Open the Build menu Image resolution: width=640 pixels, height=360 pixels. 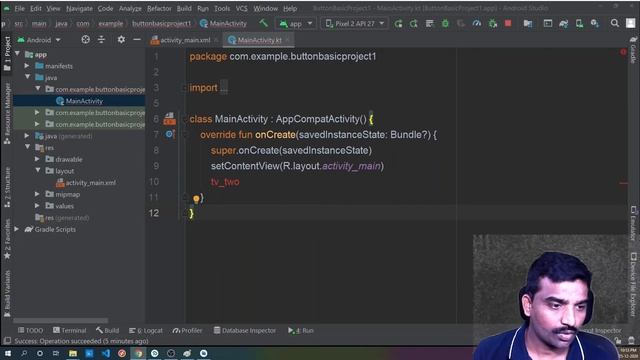coord(184,8)
